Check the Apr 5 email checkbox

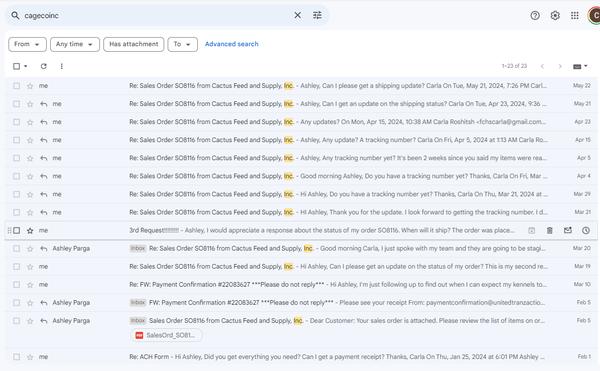(x=16, y=158)
